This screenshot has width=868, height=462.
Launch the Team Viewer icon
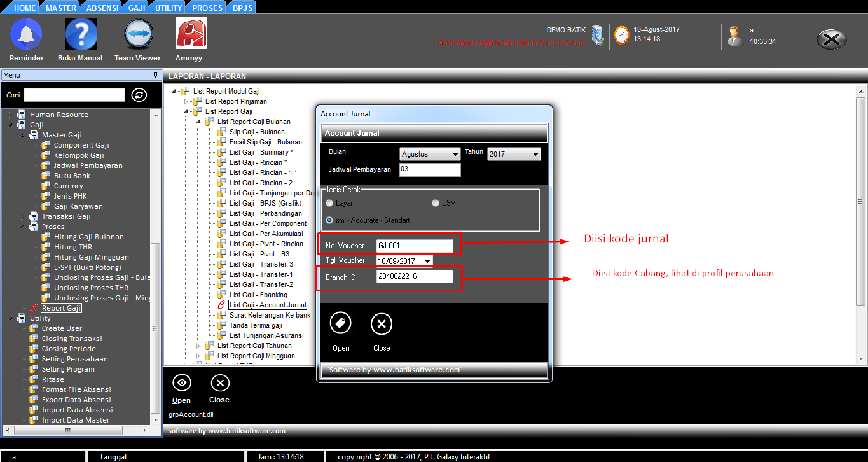tap(138, 35)
